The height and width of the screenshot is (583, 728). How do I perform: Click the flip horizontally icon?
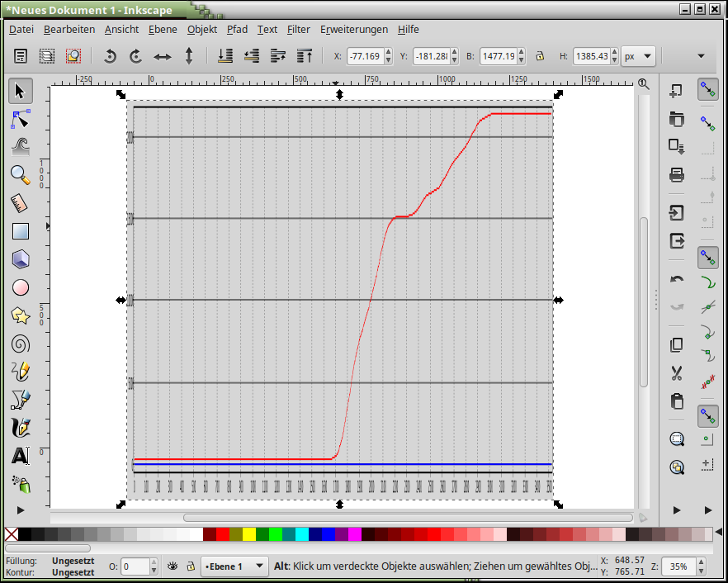point(163,56)
